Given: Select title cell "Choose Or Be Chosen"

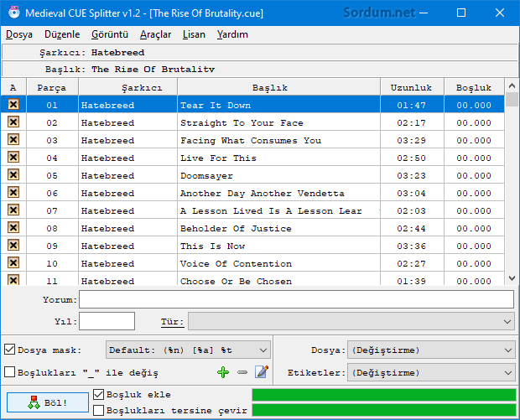Looking at the screenshot, I should click(x=279, y=279).
